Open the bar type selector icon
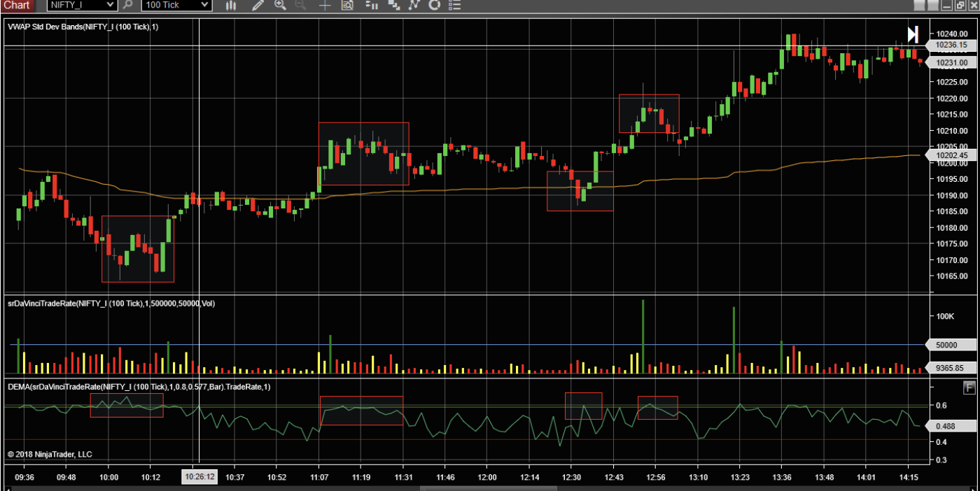This screenshot has width=980, height=491. point(232,5)
